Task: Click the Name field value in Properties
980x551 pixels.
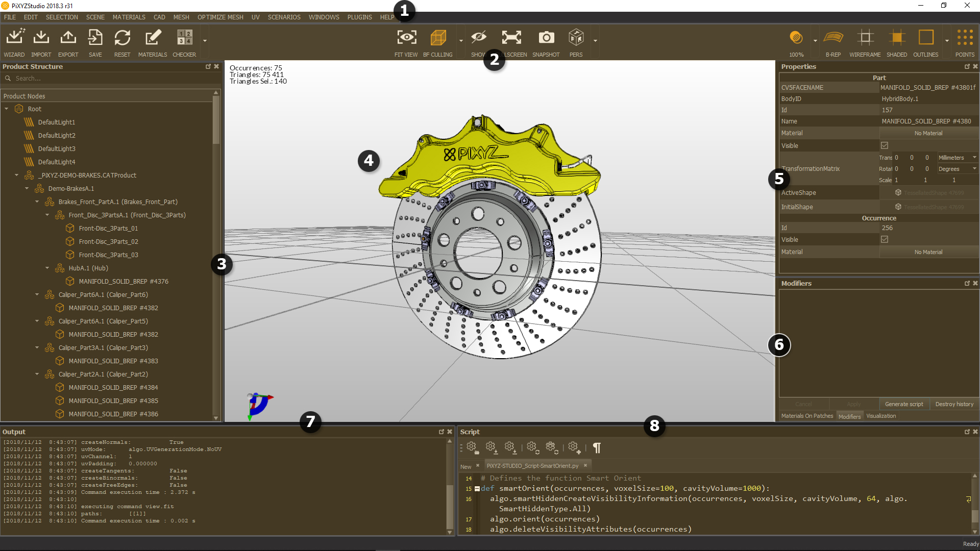Action: click(928, 121)
